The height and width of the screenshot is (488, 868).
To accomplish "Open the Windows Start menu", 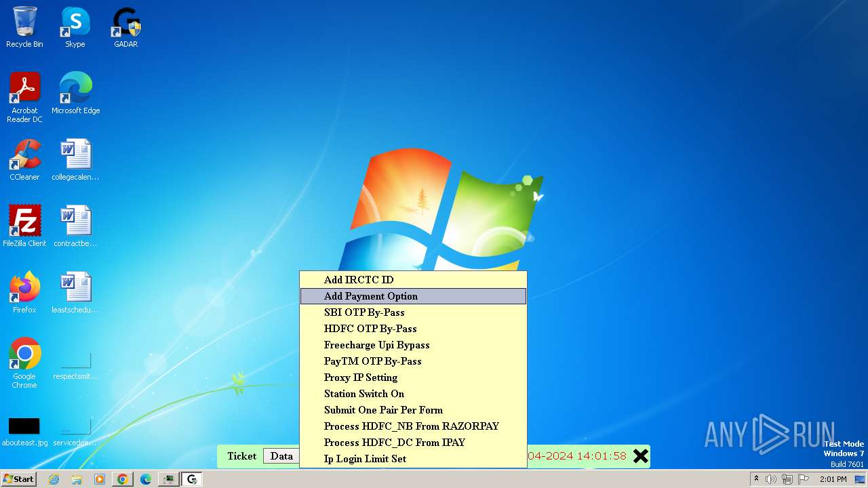I will 19,479.
